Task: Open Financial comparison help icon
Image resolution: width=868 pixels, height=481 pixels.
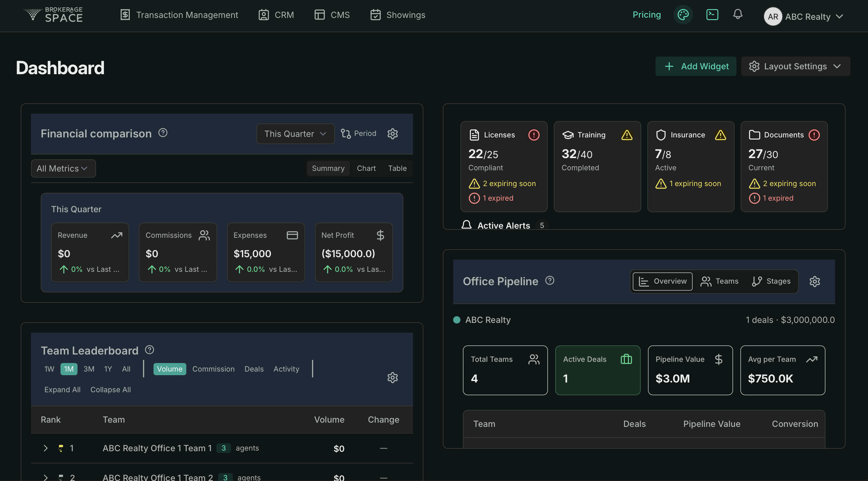Action: pos(163,133)
